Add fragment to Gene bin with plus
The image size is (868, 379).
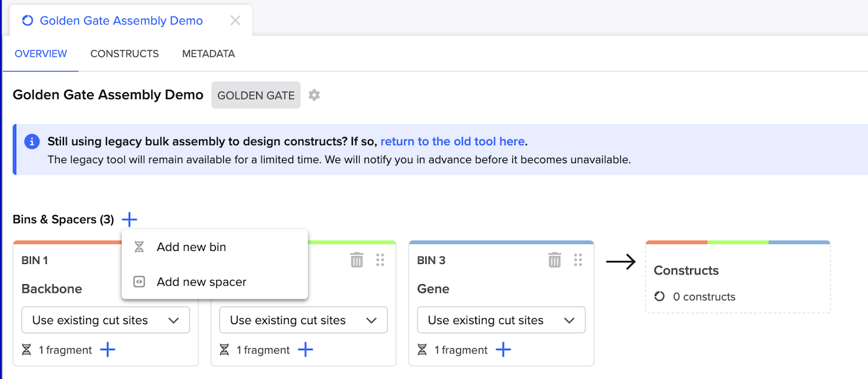(503, 350)
